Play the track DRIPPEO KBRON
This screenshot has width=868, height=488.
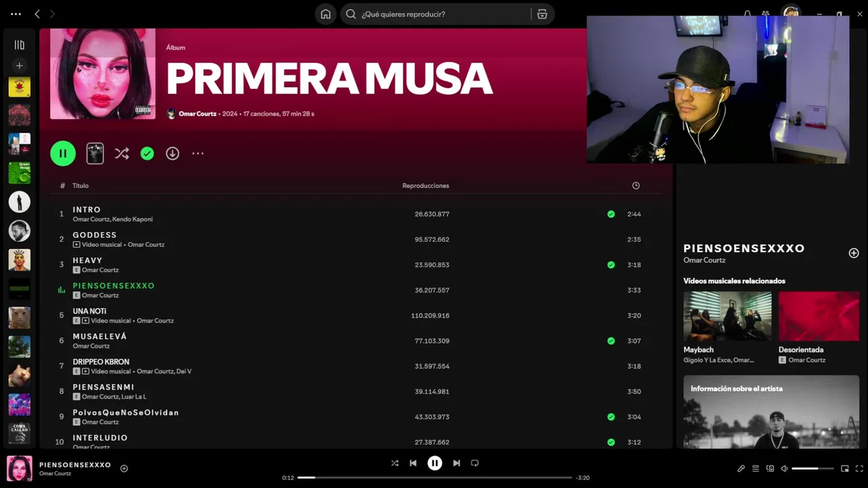tap(101, 362)
